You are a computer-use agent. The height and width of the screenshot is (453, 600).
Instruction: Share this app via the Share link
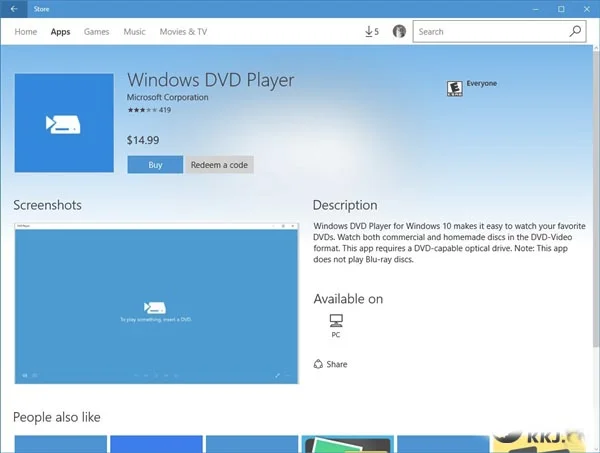point(330,364)
